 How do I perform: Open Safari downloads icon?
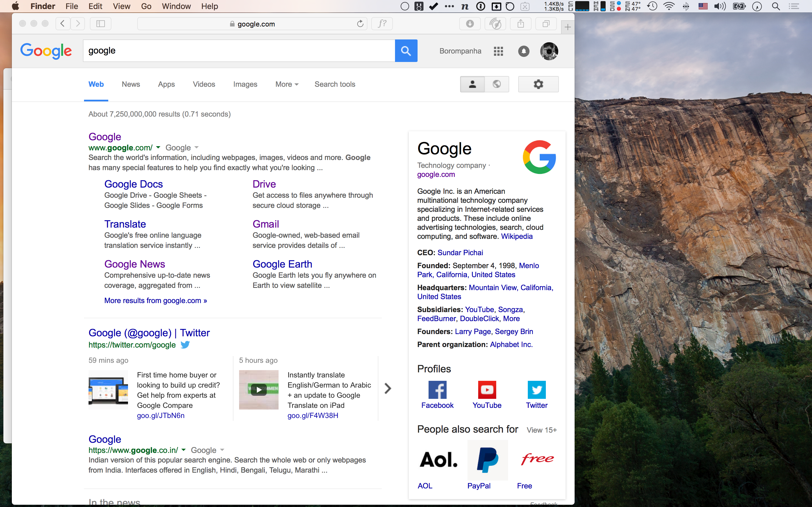click(470, 24)
